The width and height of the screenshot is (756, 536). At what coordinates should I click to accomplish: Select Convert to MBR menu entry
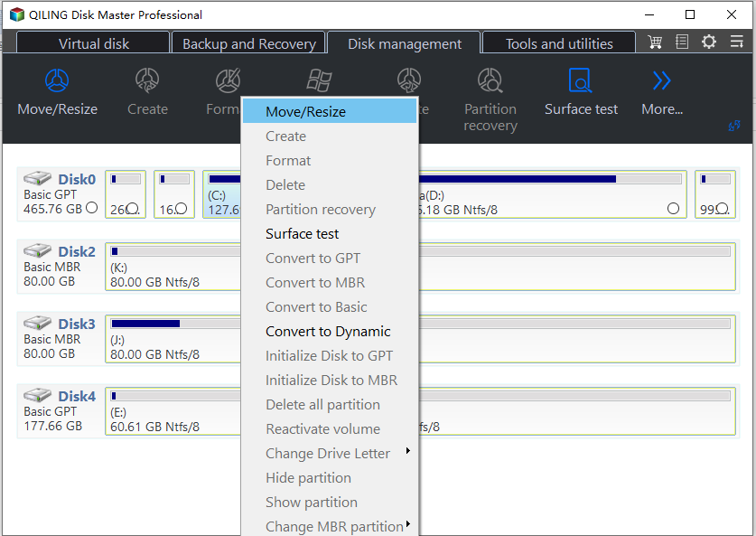pyautogui.click(x=330, y=282)
